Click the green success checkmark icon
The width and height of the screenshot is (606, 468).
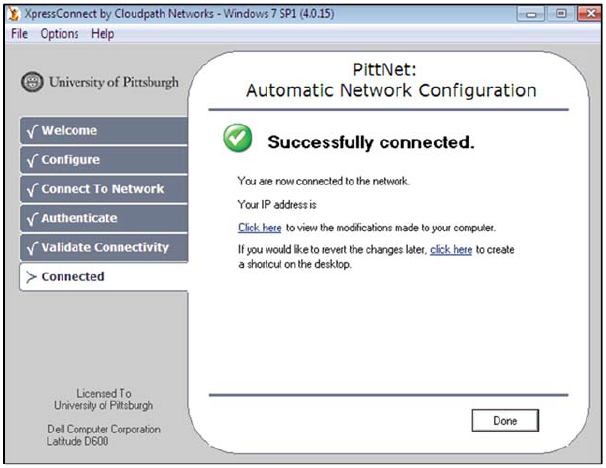pyautogui.click(x=237, y=138)
